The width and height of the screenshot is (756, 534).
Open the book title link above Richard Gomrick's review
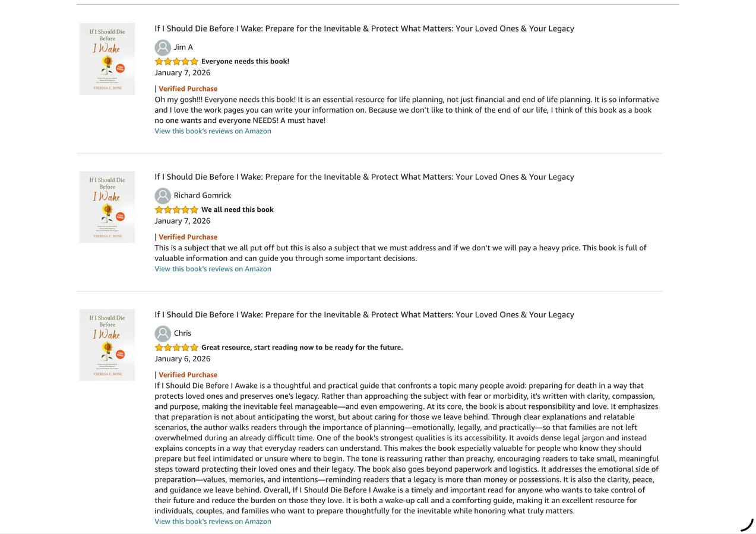pos(364,177)
